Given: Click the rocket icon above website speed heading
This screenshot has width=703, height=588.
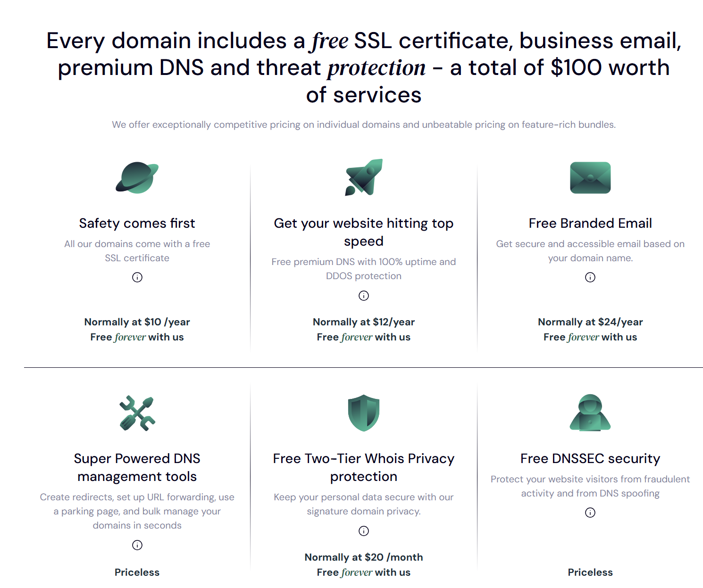Looking at the screenshot, I should [364, 177].
